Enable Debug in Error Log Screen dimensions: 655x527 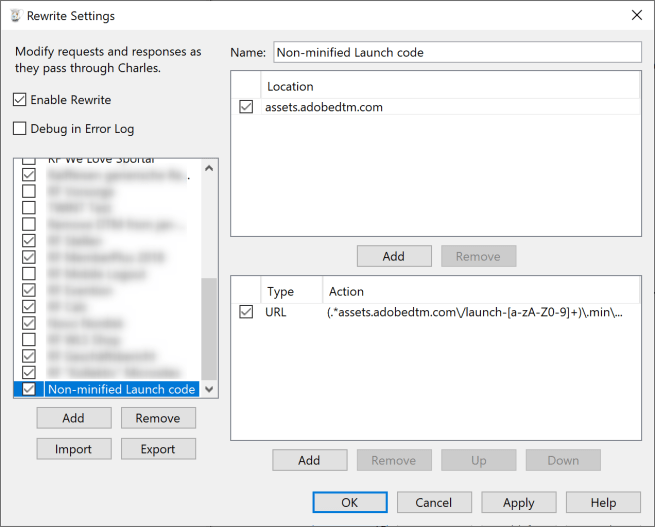point(20,128)
